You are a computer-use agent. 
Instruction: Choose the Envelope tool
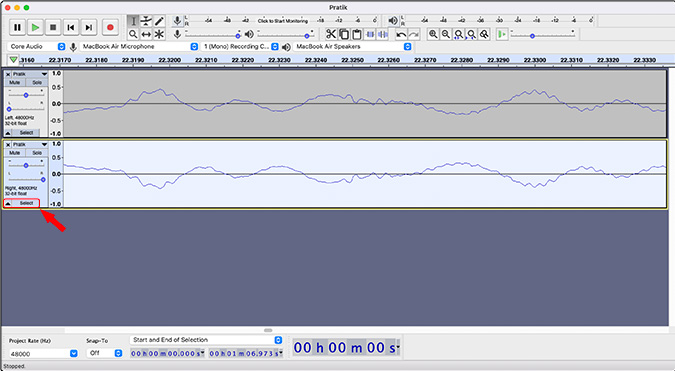(x=146, y=21)
